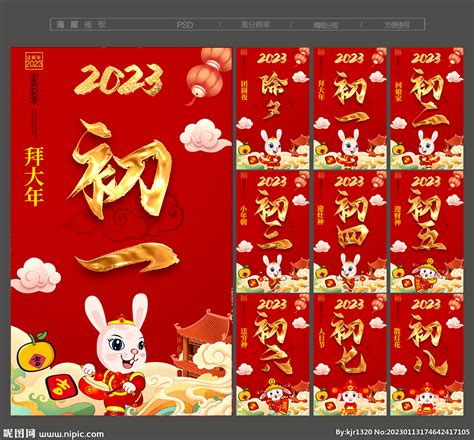
Task: Click the 昵图网 logo at bottom left
Action: (x=19, y=433)
